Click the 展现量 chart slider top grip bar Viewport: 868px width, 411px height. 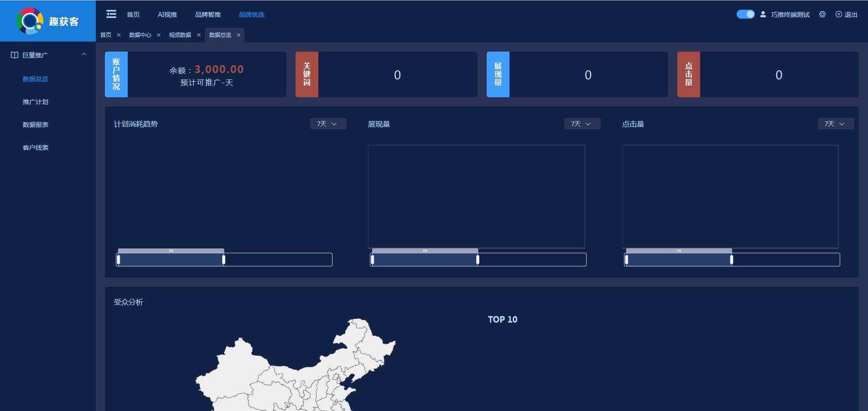click(425, 251)
